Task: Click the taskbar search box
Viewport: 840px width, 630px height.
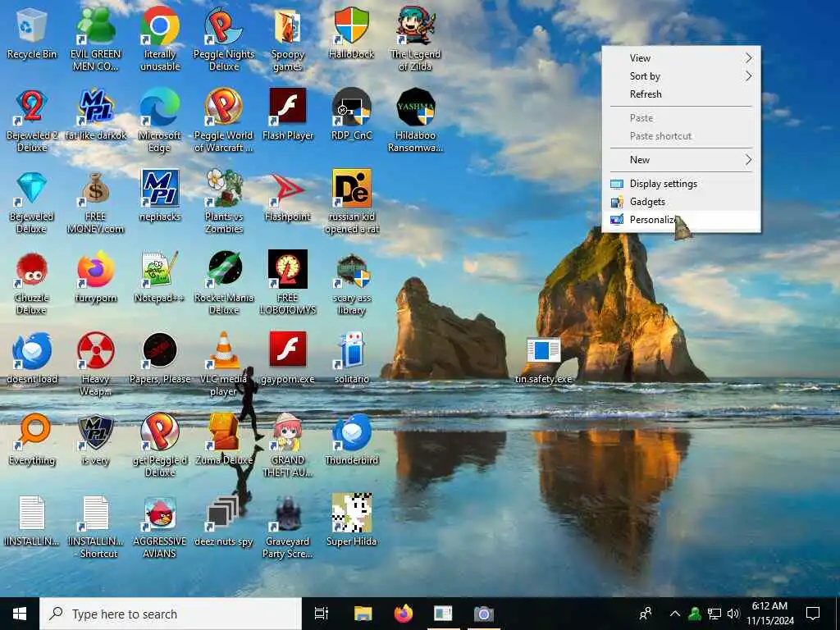Action: point(171,614)
